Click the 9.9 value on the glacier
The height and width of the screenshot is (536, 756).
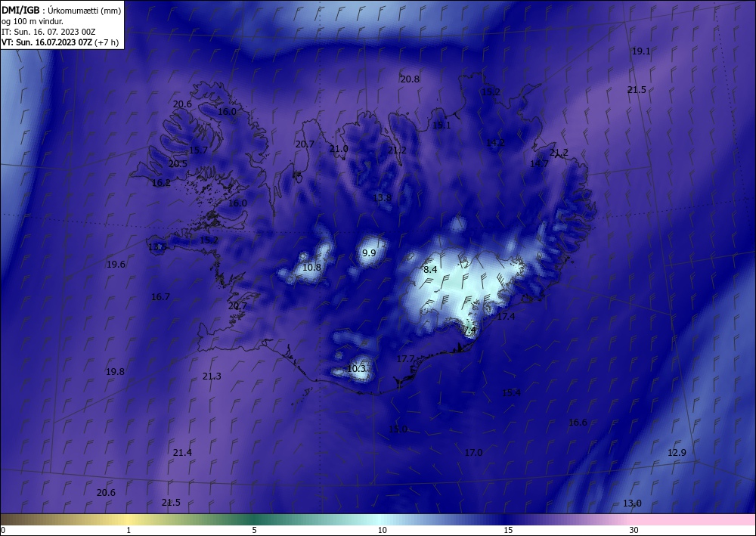pos(369,253)
